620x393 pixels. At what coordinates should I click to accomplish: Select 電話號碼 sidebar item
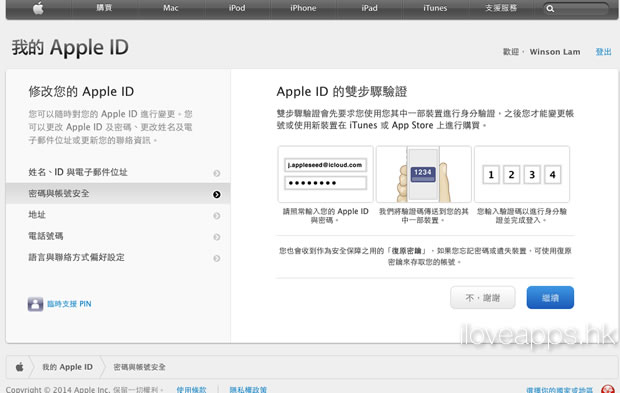pyautogui.click(x=118, y=236)
